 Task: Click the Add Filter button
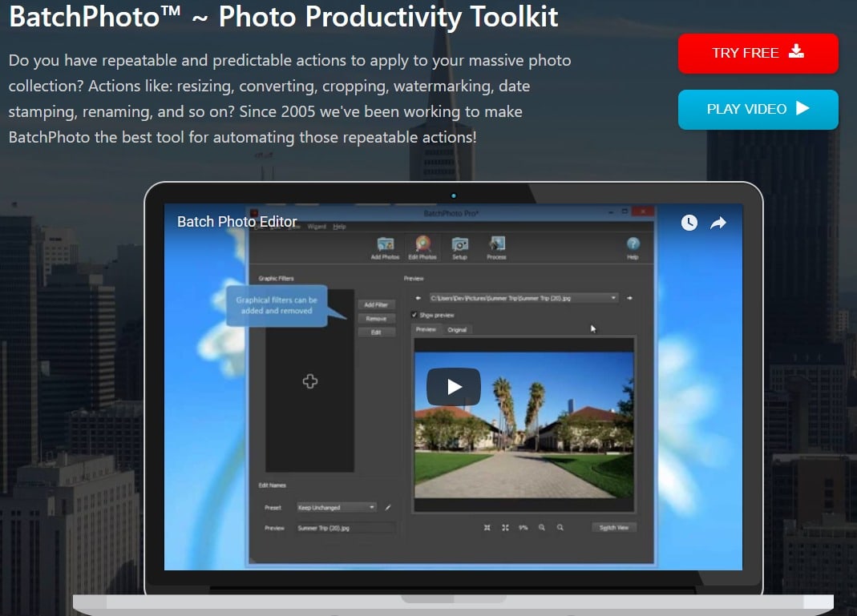(376, 304)
